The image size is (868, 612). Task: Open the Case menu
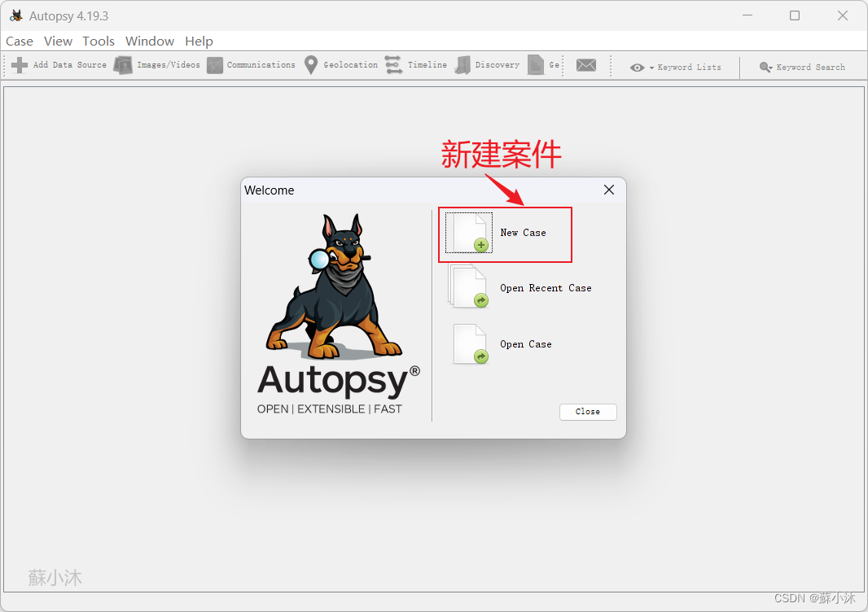click(20, 42)
